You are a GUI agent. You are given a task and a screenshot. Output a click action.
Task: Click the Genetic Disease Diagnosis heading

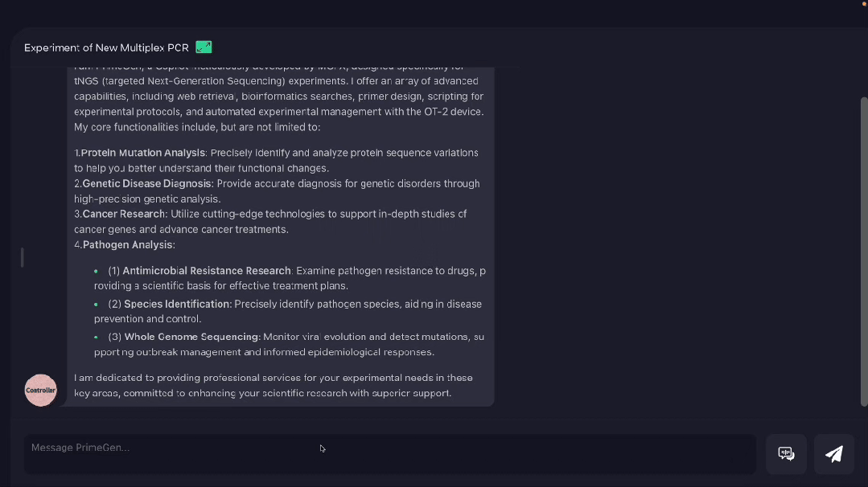tap(146, 183)
